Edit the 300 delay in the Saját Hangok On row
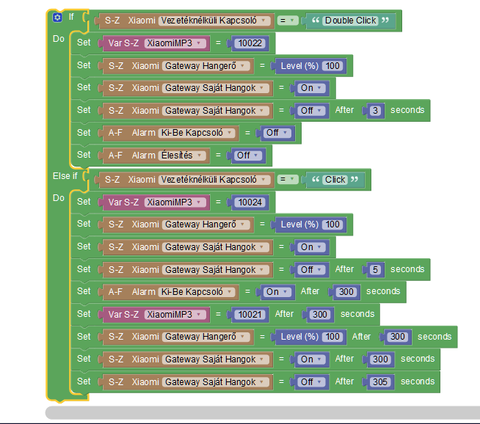Screen dimensions: 480x424 click(380, 359)
